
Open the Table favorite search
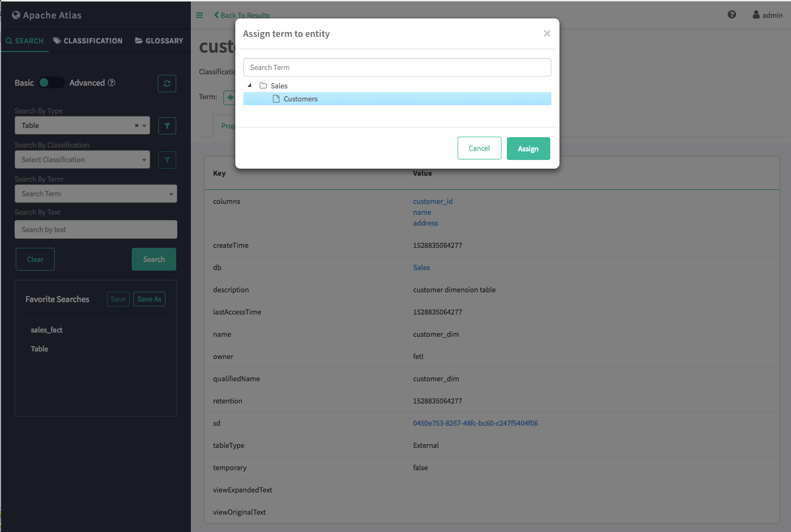coord(40,349)
